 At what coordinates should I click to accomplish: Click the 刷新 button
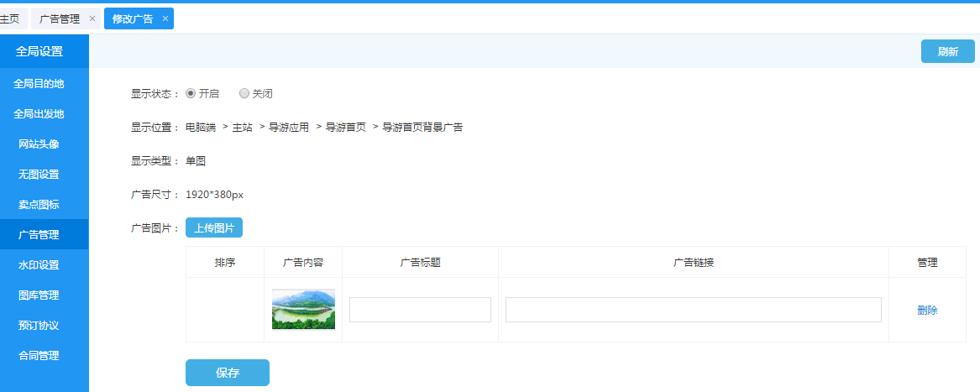click(x=947, y=51)
